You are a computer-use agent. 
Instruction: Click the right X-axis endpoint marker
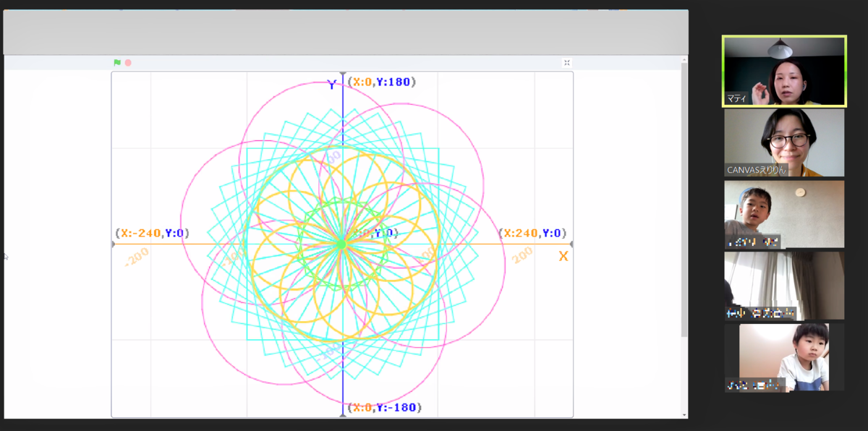tap(571, 244)
